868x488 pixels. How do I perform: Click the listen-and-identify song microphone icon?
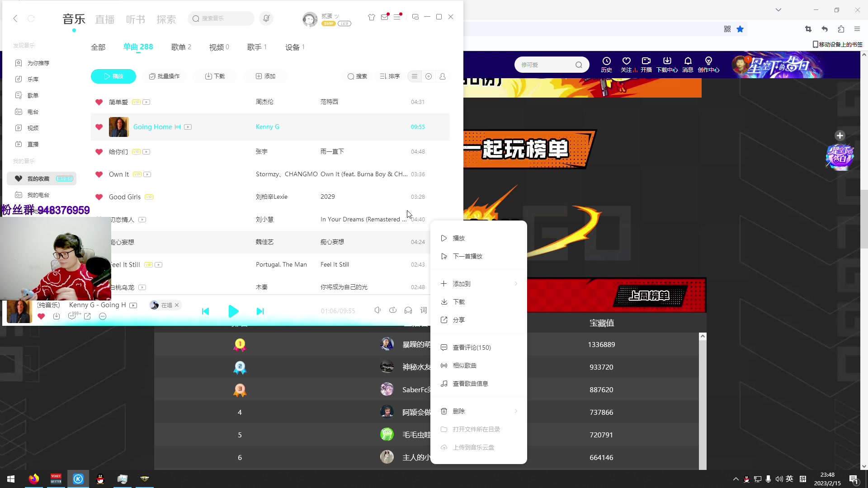[266, 19]
